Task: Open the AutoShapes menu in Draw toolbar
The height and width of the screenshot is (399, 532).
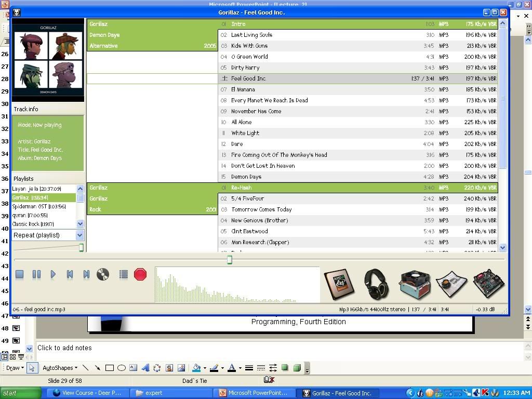Action: pos(60,368)
